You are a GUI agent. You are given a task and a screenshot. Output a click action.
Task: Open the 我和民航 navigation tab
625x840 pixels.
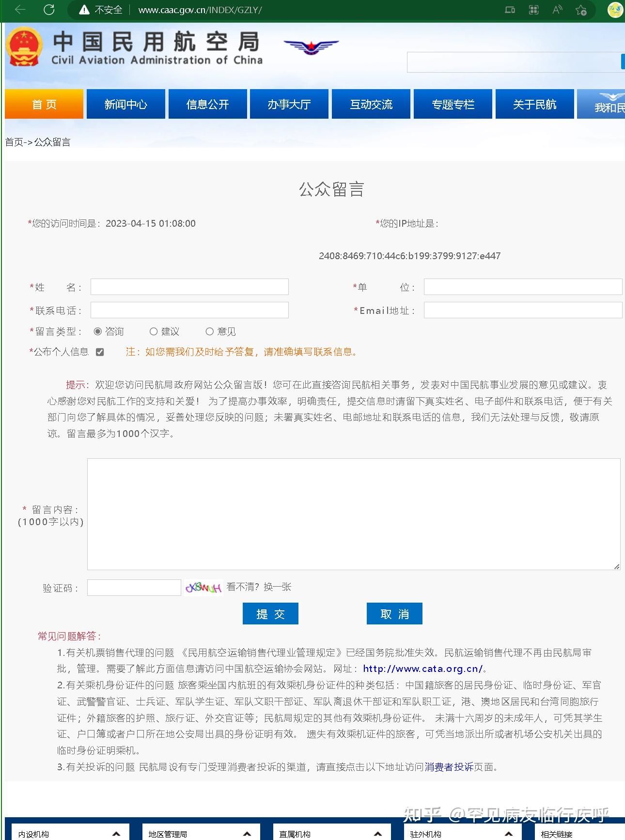point(601,104)
